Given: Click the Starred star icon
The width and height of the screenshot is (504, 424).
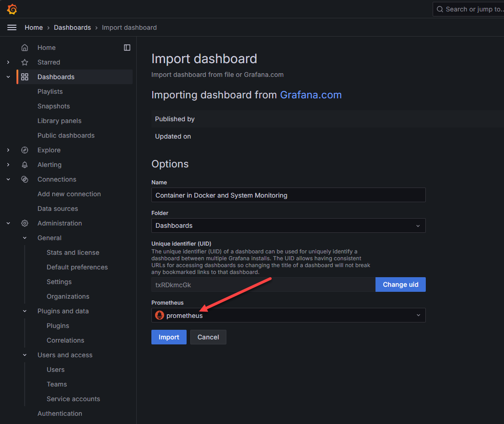Looking at the screenshot, I should [x=25, y=62].
